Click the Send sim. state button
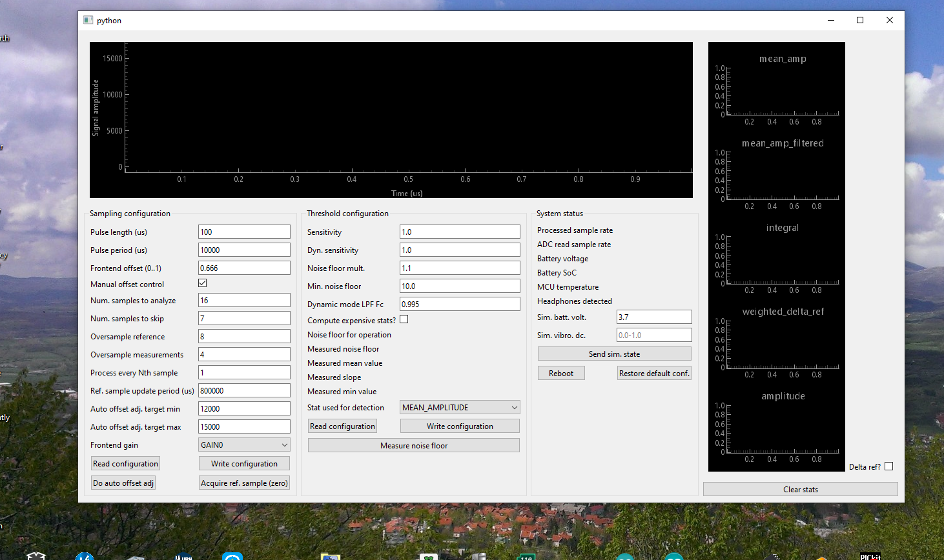 [615, 354]
